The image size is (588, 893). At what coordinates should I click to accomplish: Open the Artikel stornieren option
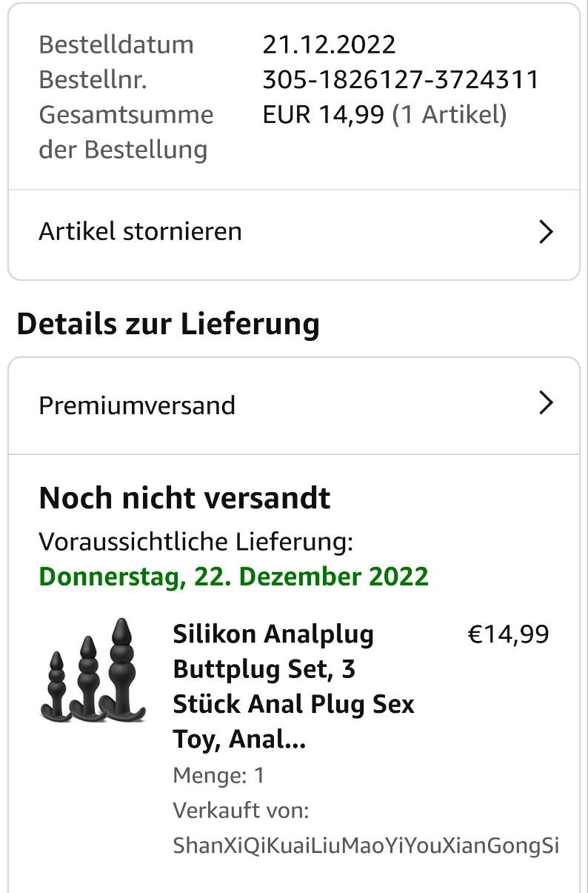pos(141,232)
